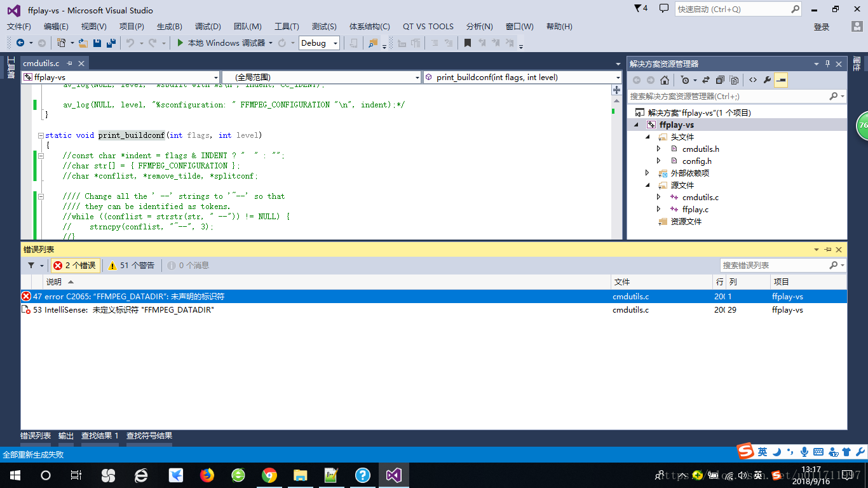Viewport: 868px width, 488px height.
Task: Toggle a bookmark with the bookmark icon
Action: 468,43
